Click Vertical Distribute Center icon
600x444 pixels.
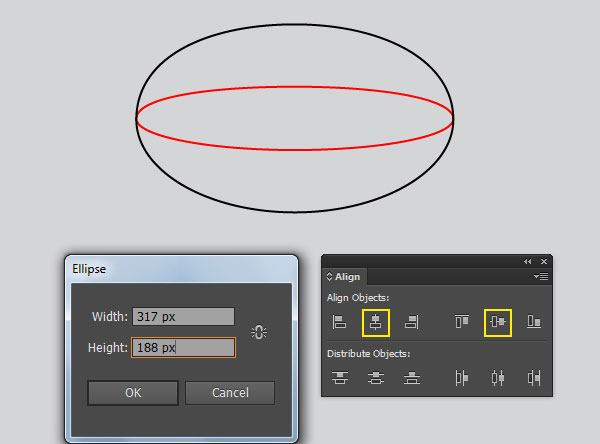pos(376,378)
